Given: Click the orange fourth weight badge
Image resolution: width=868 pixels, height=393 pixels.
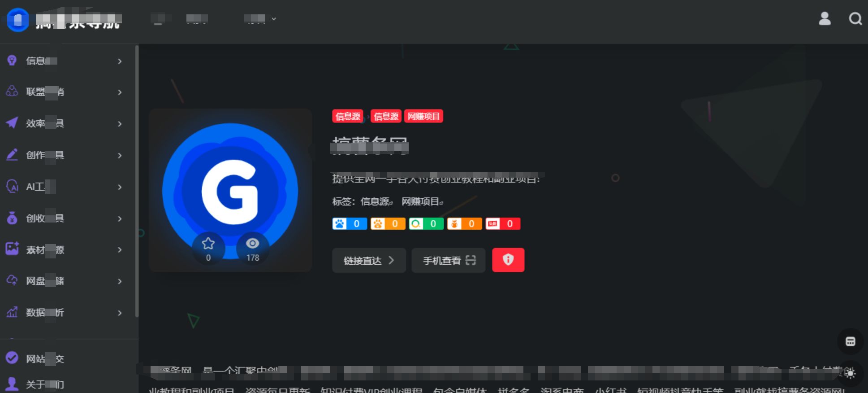Looking at the screenshot, I should [x=465, y=223].
